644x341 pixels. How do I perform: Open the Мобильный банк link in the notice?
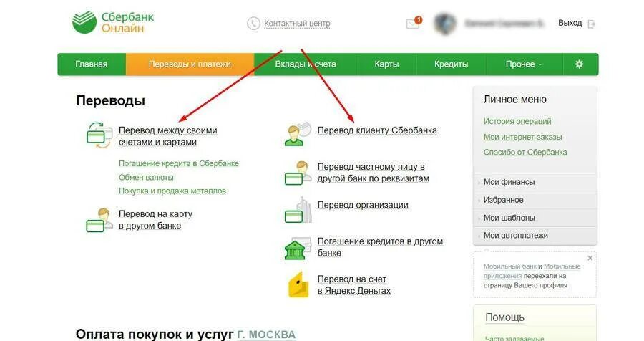pyautogui.click(x=509, y=266)
